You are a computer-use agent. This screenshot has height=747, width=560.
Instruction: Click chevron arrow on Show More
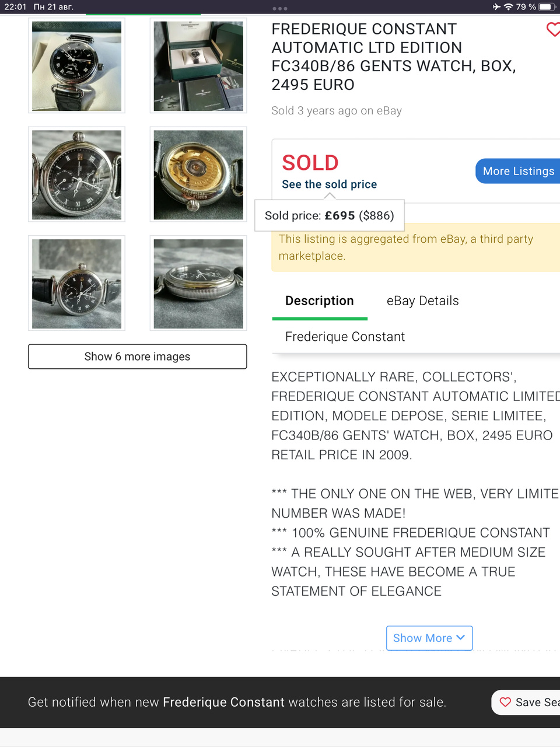[x=460, y=637]
